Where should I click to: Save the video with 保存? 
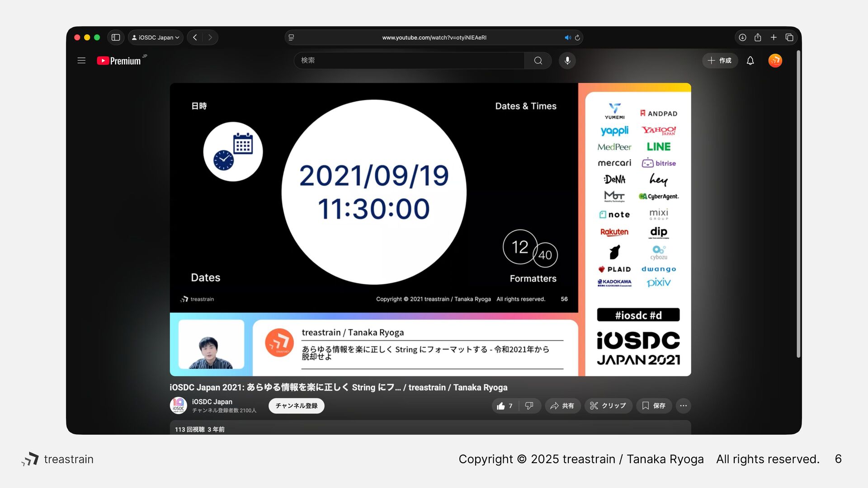point(654,406)
